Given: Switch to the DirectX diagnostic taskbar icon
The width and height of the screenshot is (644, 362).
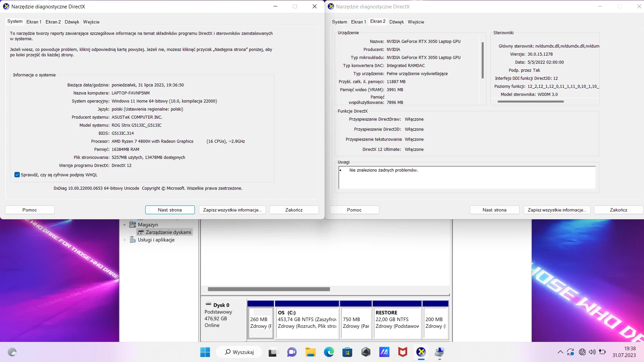Looking at the screenshot, I should (421, 352).
